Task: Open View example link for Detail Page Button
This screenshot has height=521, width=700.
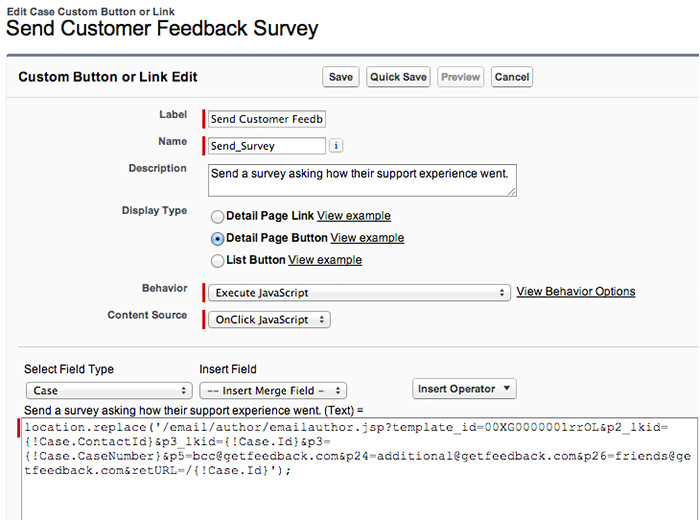Action: click(367, 238)
